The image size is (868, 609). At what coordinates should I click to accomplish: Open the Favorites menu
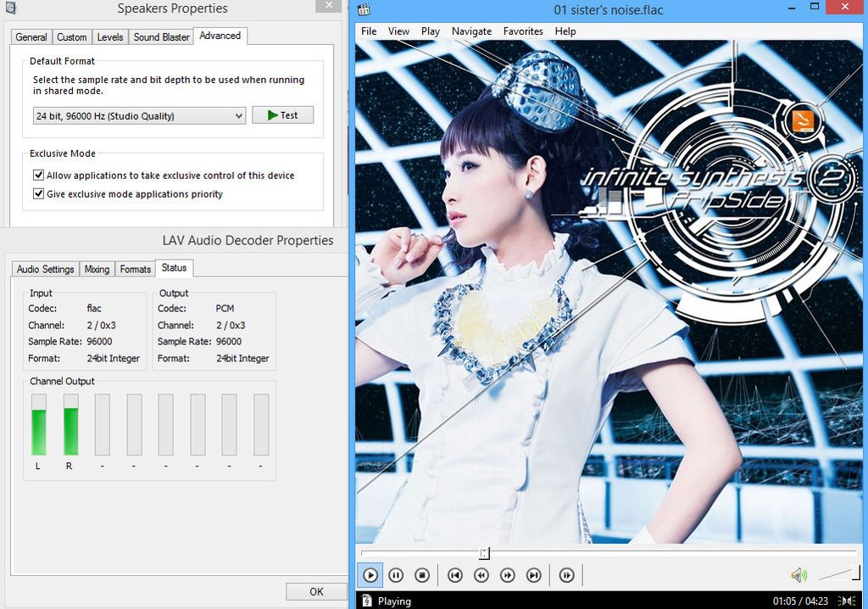click(523, 31)
